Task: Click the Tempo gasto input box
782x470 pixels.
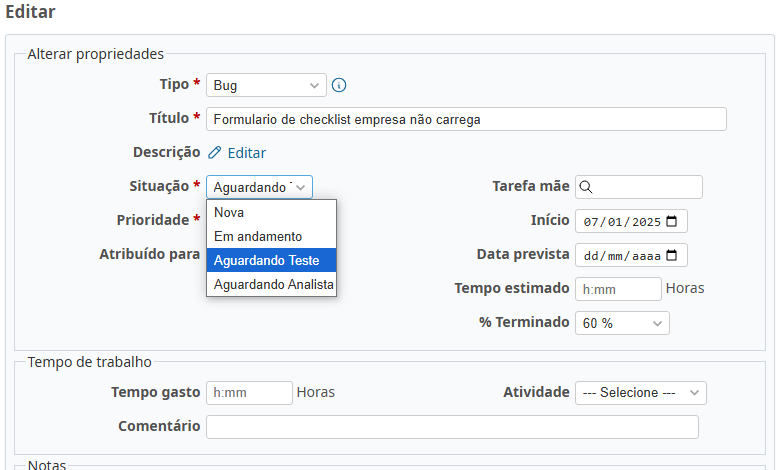Action: pyautogui.click(x=249, y=393)
